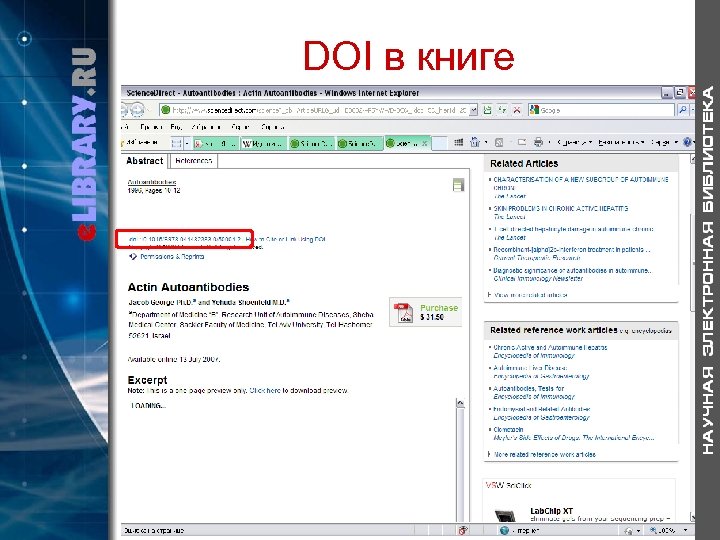The width and height of the screenshot is (720, 540).
Task: Open Autoantibodies, Tests for reference link
Action: pos(529,388)
